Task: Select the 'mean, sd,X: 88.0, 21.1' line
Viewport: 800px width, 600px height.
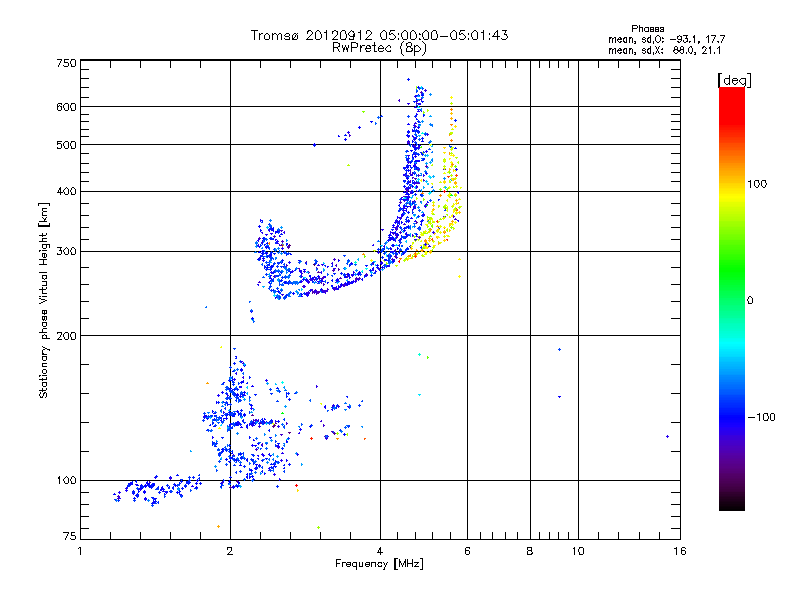Action: click(x=664, y=50)
